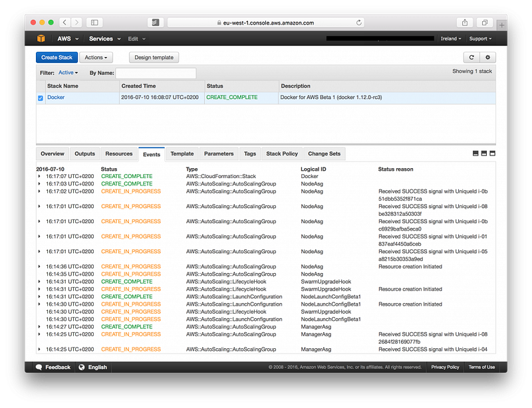Viewport: 532px width, 408px height.
Task: Expand the 16:17:07 Docker stack event
Action: (39, 176)
